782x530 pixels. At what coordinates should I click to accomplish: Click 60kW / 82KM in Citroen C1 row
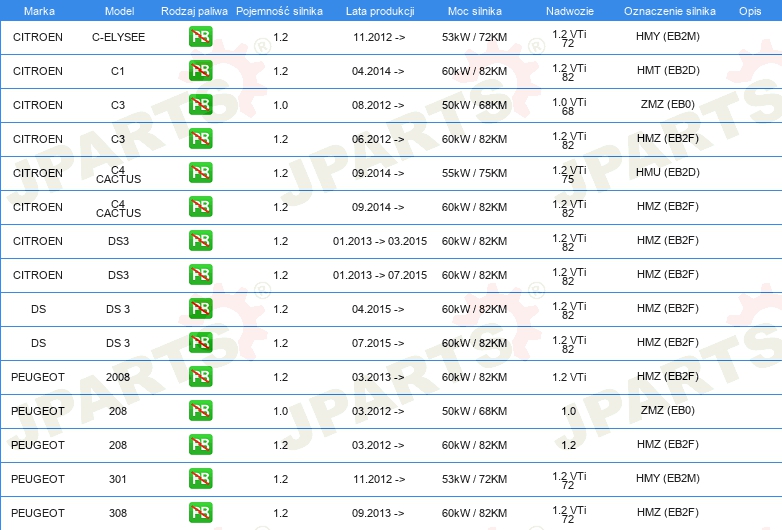click(474, 71)
